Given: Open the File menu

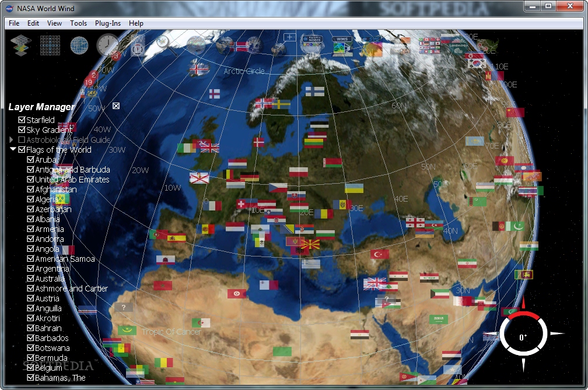Looking at the screenshot, I should (x=14, y=23).
